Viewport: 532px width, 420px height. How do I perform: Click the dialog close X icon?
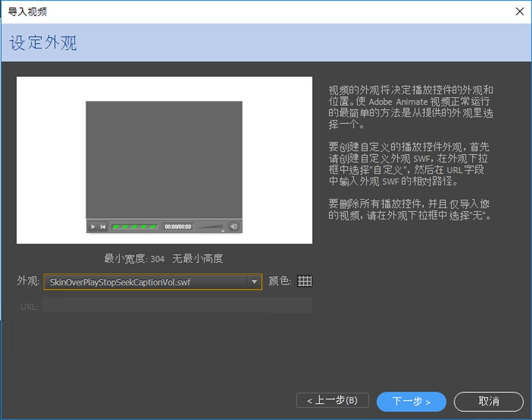(520, 11)
